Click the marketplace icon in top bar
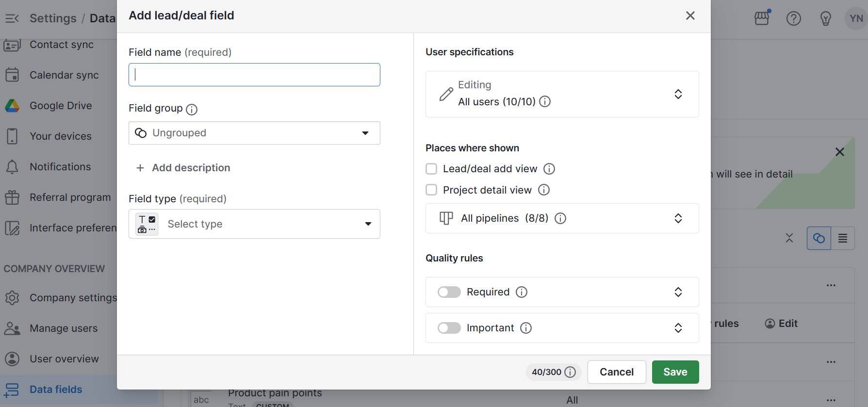 (762, 18)
